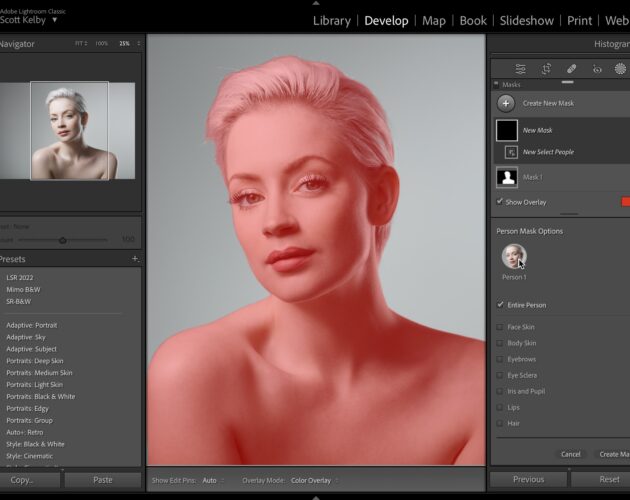
Task: Apply the Portraits: Black & White preset
Action: (41, 396)
